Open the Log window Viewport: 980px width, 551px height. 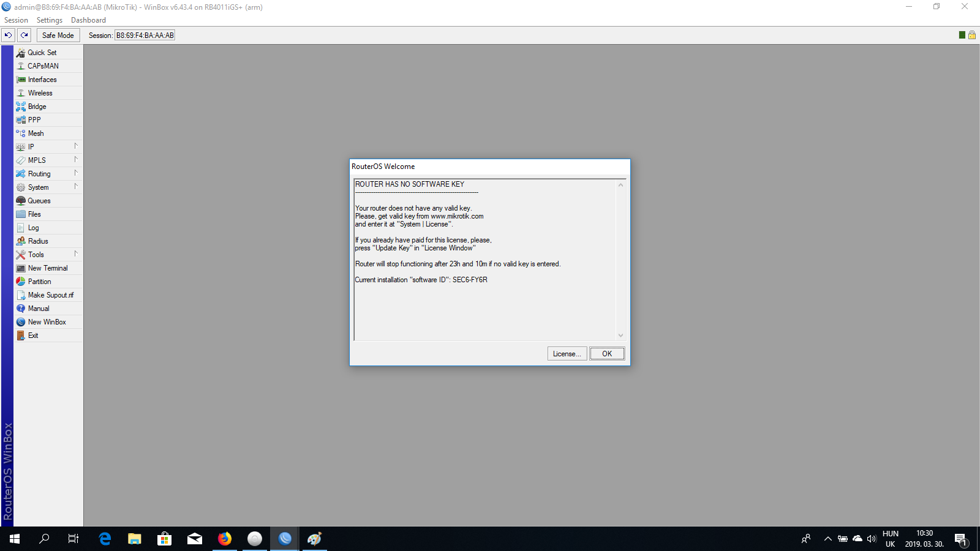[x=48, y=228]
